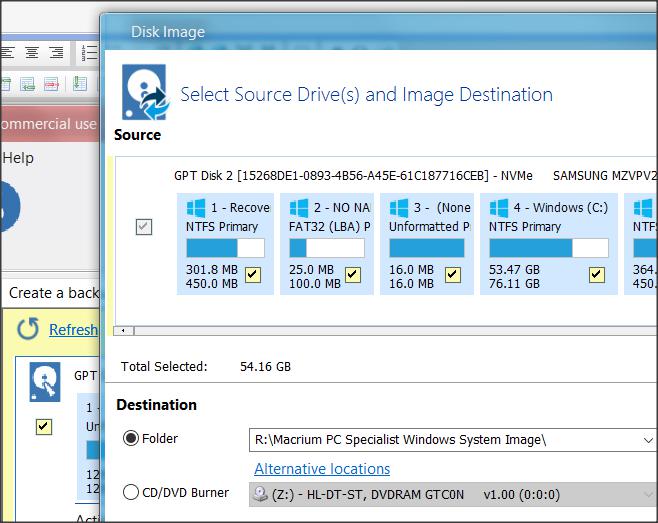Click the Disk Image wizard icon beside the heading

point(145,92)
